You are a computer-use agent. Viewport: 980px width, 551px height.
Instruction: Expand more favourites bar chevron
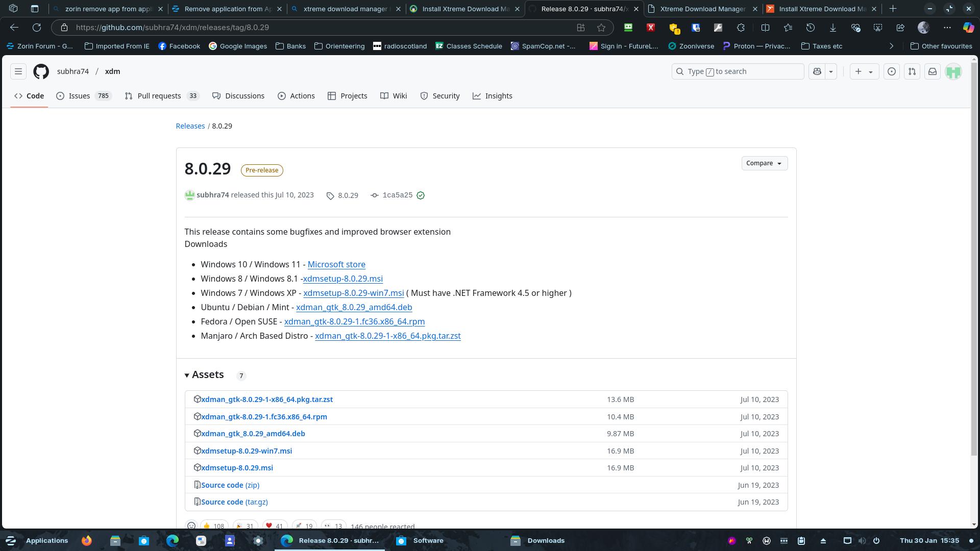click(x=891, y=46)
